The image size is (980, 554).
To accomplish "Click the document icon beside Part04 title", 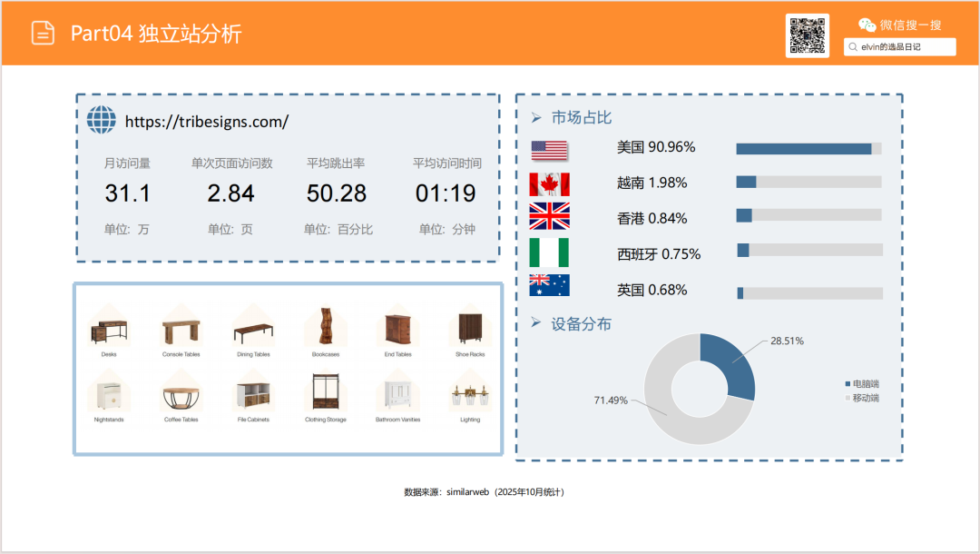I will click(x=43, y=33).
